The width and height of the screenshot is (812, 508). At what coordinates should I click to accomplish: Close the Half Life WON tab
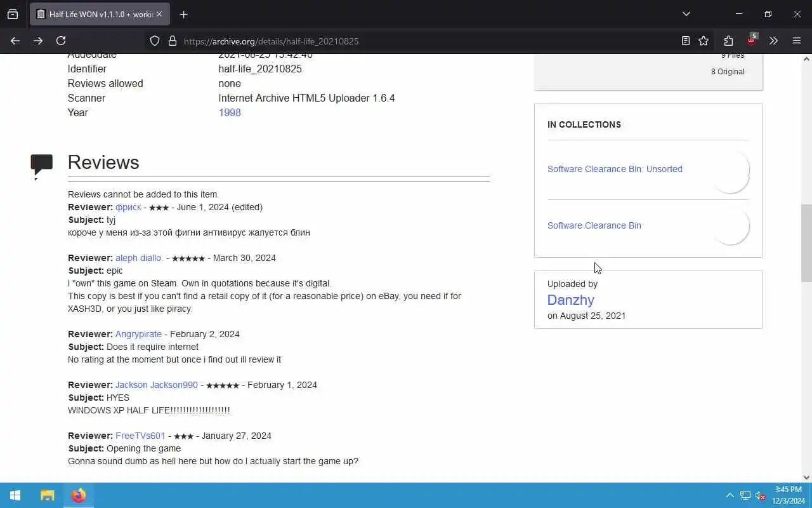click(159, 14)
